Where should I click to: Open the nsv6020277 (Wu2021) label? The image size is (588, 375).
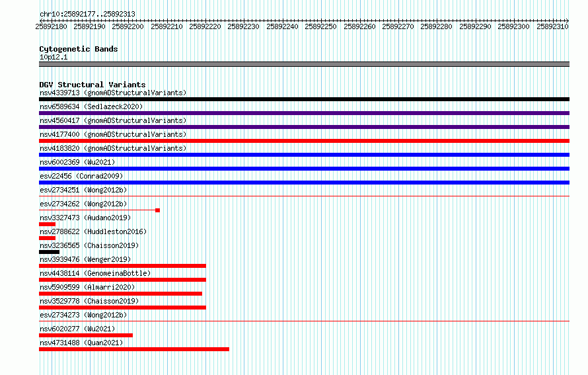point(77,329)
